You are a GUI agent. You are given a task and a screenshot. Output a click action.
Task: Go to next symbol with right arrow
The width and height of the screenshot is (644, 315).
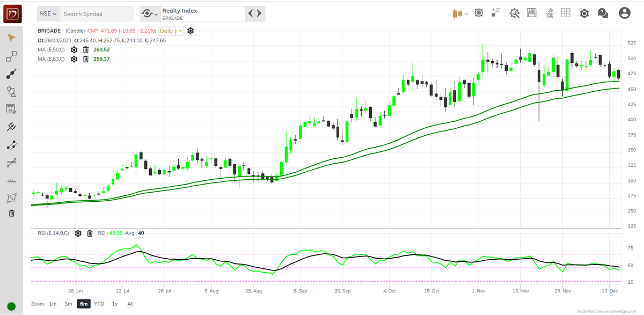(258, 14)
